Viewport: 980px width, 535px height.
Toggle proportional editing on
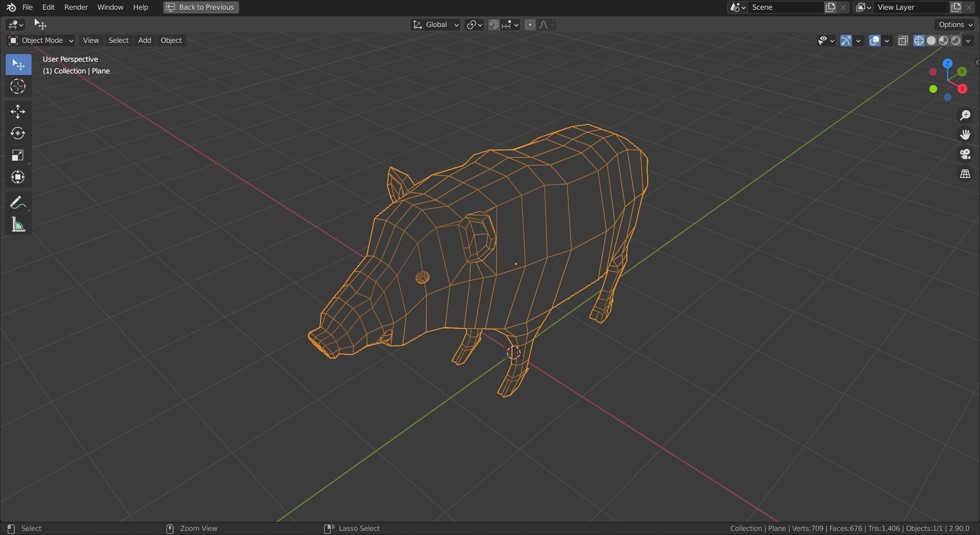pos(530,24)
